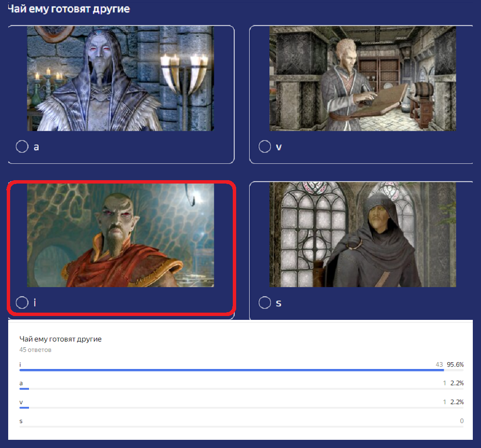
Task: Click the 'i' label beside its radio button
Action: click(35, 303)
